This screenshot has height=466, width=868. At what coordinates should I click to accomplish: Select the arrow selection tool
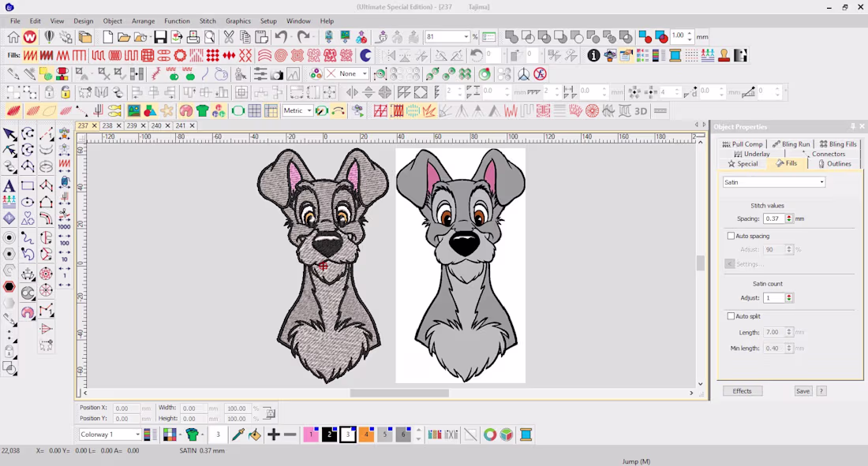(9, 134)
